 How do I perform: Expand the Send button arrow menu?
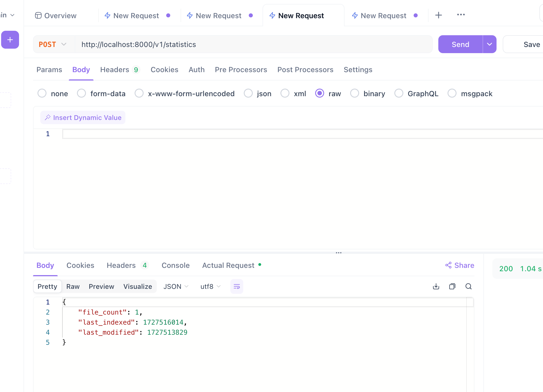click(x=489, y=44)
